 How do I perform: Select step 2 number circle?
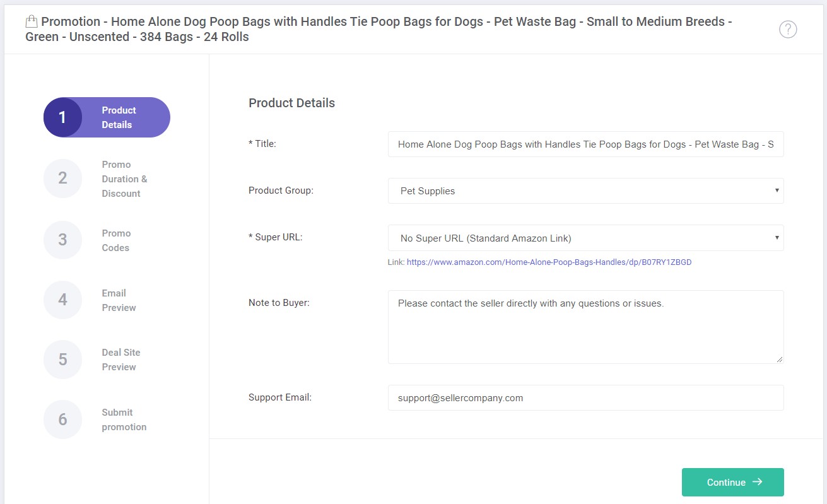(x=62, y=179)
